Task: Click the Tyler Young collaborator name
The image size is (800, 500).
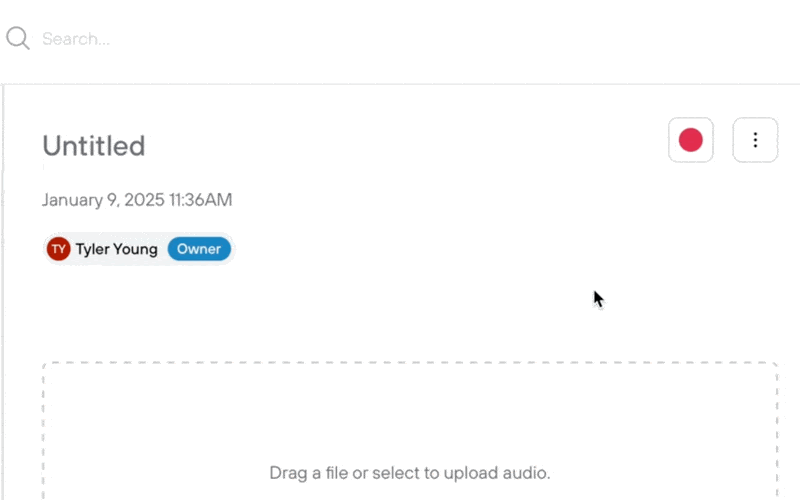Action: [116, 249]
